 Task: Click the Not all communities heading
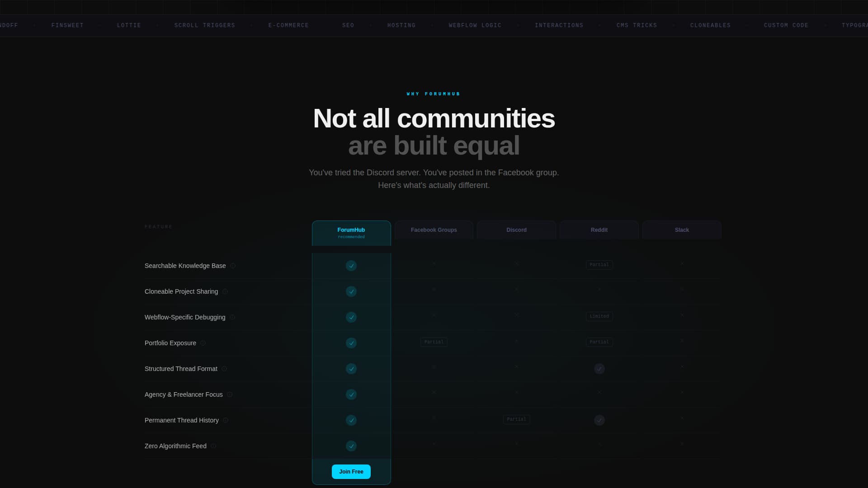(x=434, y=118)
